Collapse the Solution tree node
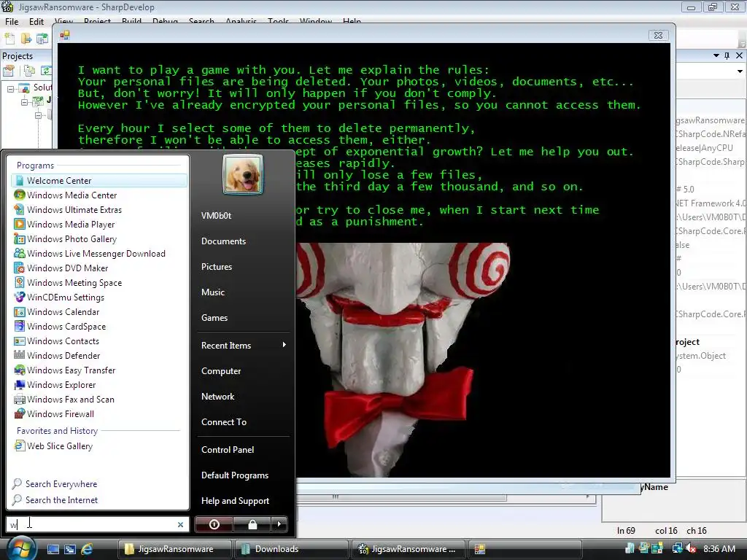The height and width of the screenshot is (560, 747). point(10,88)
